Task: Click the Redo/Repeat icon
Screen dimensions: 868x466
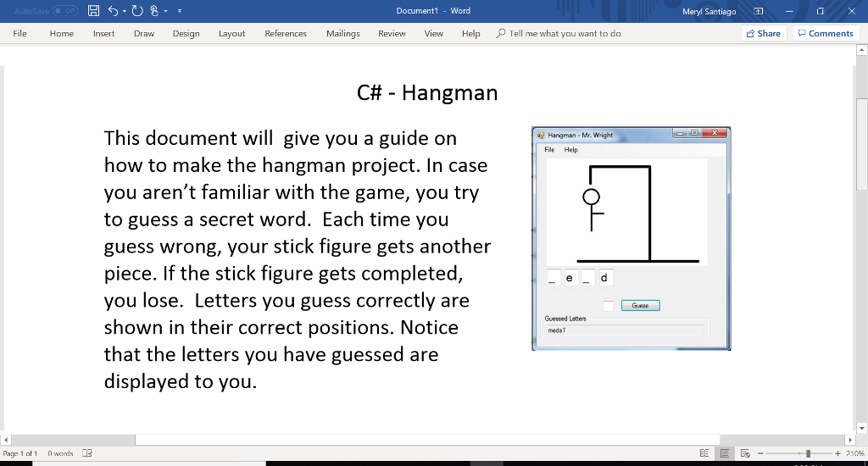Action: (137, 10)
